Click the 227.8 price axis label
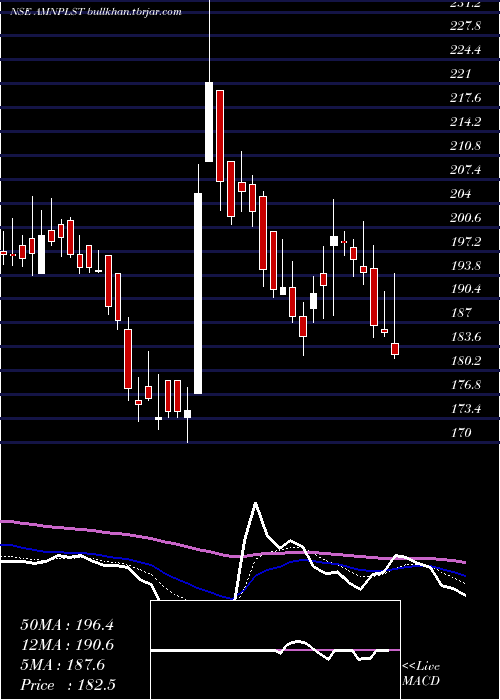 point(466,26)
